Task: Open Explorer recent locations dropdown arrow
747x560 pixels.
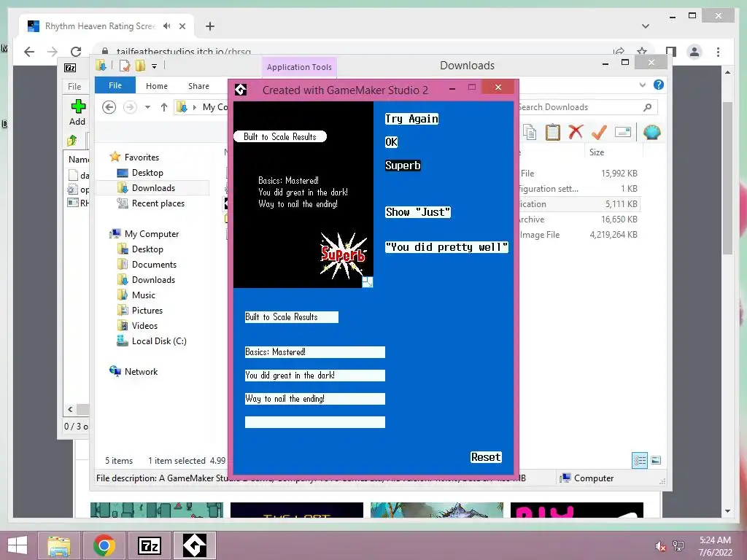Action: click(x=147, y=107)
